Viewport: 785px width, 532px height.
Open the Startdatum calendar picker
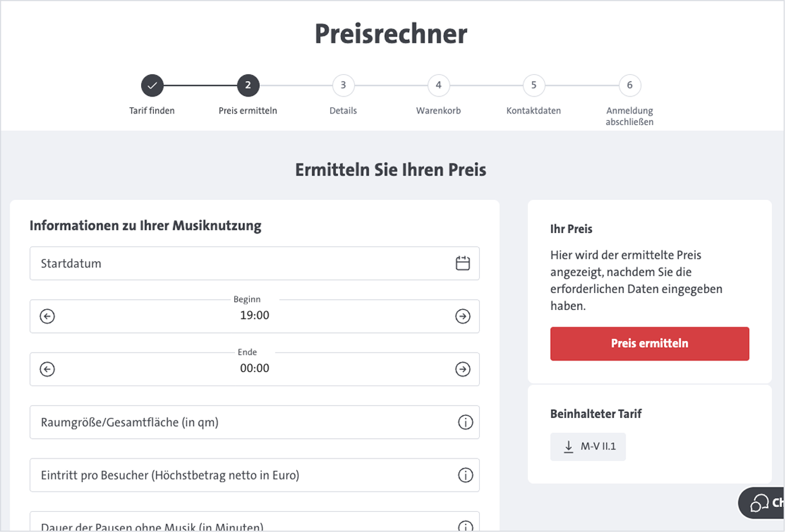coord(462,263)
